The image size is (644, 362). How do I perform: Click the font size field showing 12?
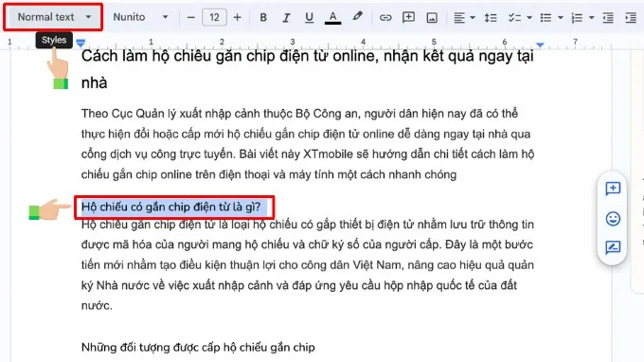click(214, 17)
